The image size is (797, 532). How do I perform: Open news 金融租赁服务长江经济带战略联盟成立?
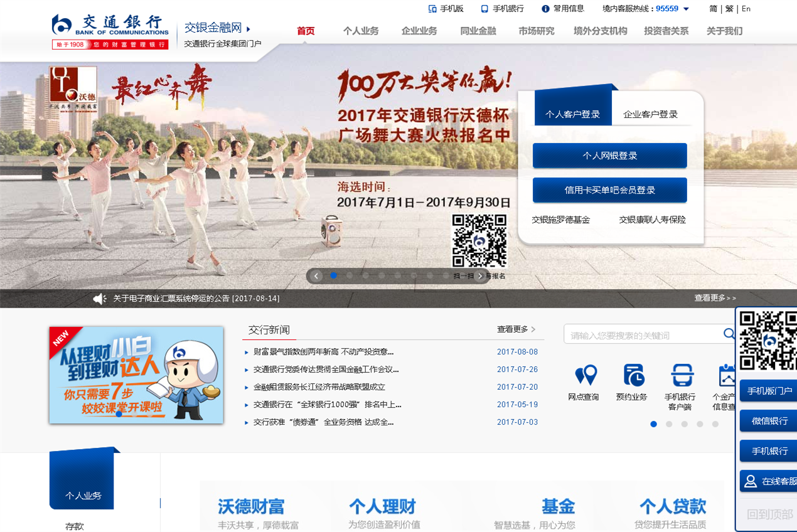click(319, 387)
